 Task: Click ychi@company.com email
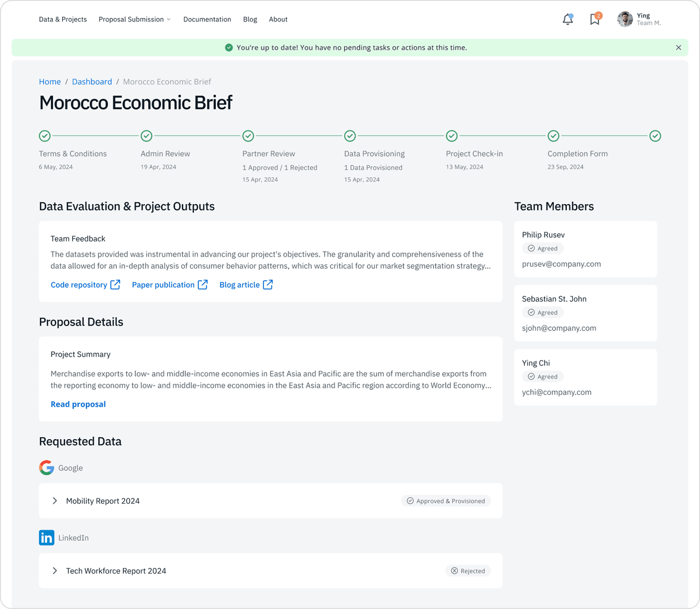coord(557,393)
